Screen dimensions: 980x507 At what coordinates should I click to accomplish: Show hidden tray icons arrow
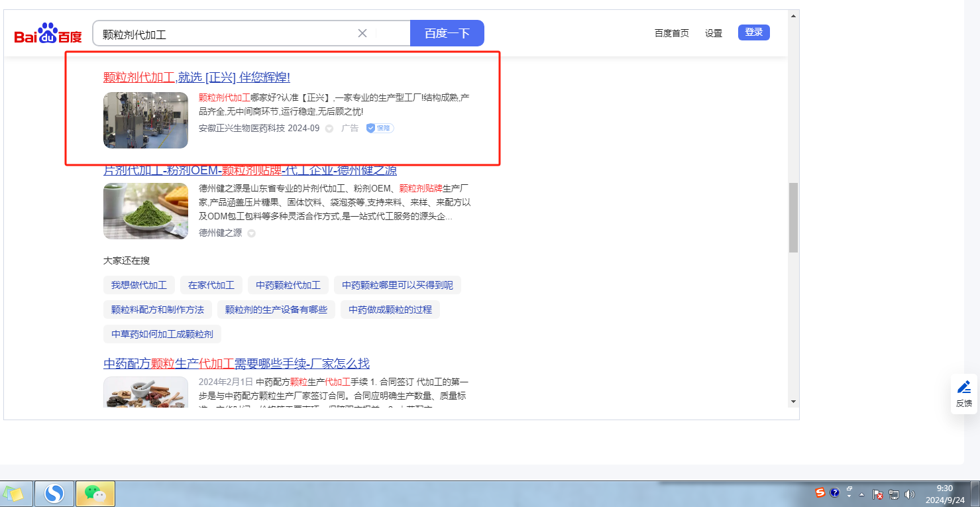(862, 494)
